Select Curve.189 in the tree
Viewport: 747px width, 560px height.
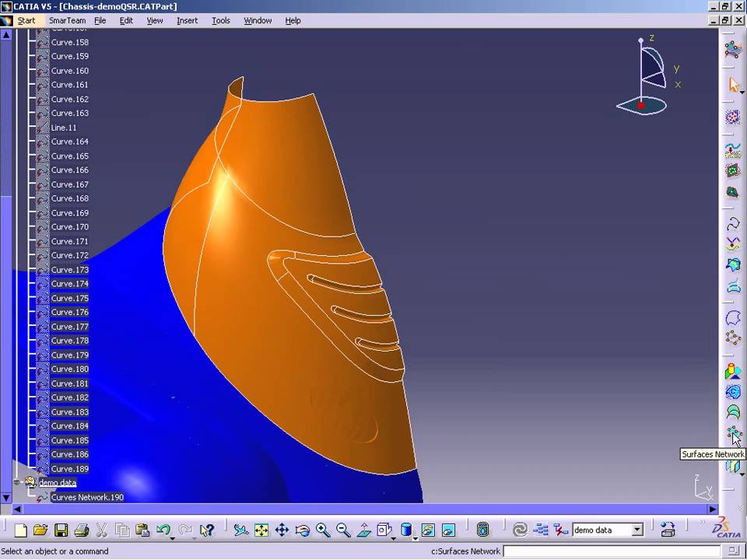(70, 468)
